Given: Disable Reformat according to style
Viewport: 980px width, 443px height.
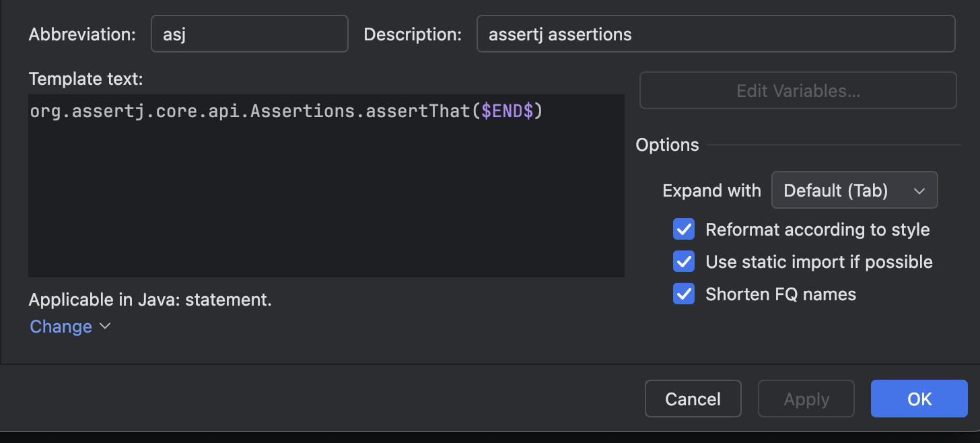Looking at the screenshot, I should pyautogui.click(x=684, y=230).
